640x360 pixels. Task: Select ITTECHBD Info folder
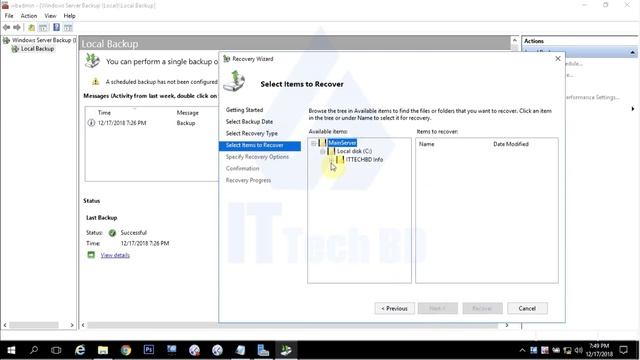[364, 160]
